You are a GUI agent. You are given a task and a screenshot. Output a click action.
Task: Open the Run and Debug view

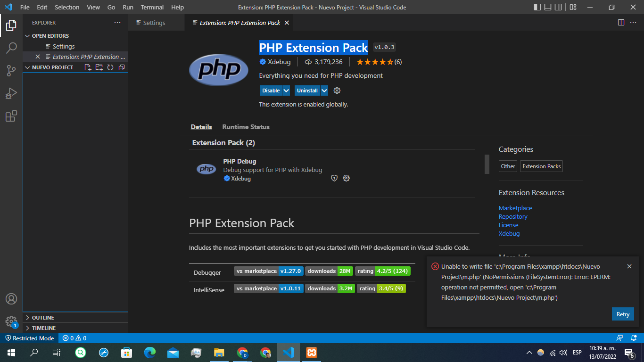pyautogui.click(x=11, y=93)
